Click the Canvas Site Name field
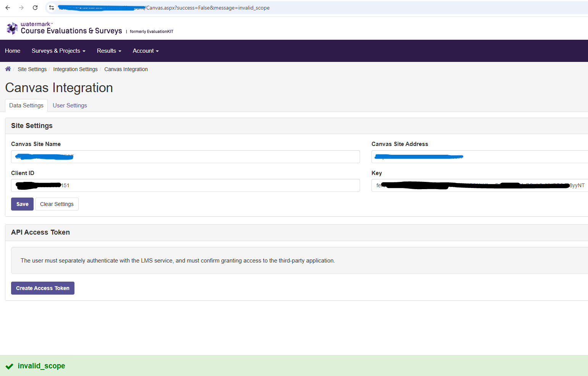Screen dimensions: 588x376 pyautogui.click(x=186, y=157)
